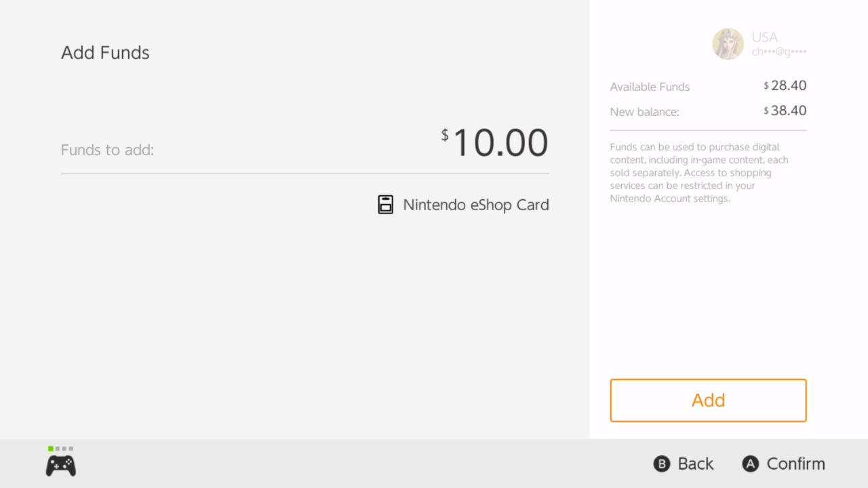
Task: Click the Available Funds balance of $28.40
Action: (x=785, y=85)
